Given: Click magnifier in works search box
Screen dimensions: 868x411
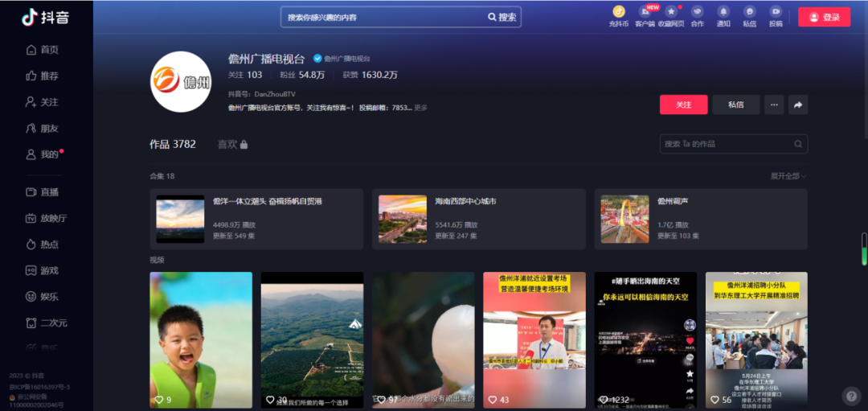Looking at the screenshot, I should coord(798,144).
